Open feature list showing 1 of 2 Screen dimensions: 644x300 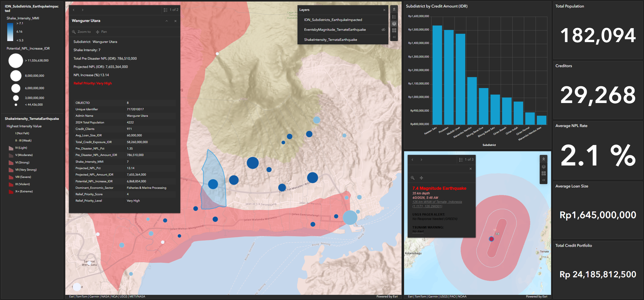click(171, 10)
